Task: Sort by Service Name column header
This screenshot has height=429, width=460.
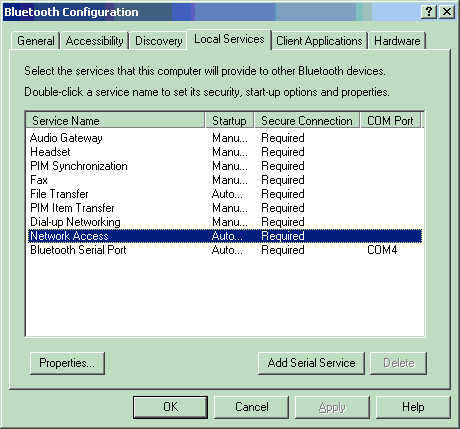Action: [x=115, y=120]
